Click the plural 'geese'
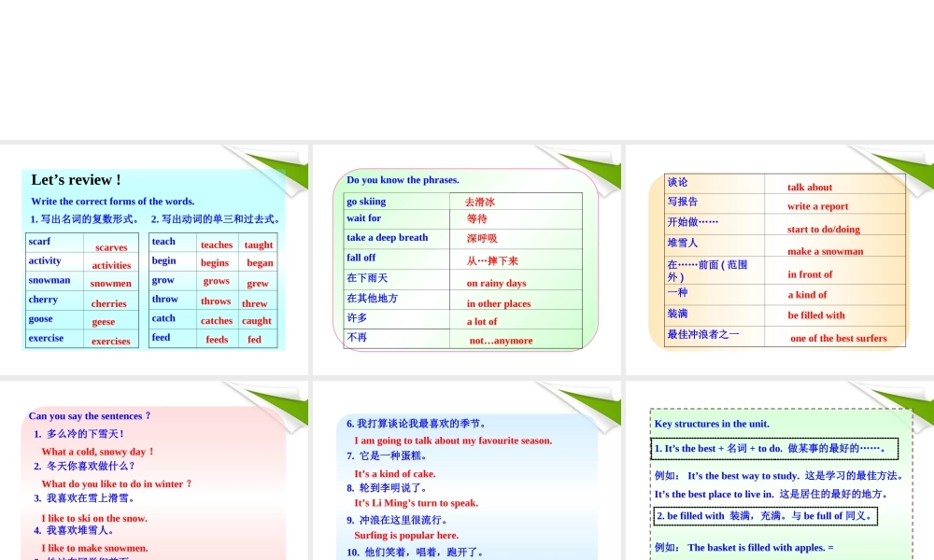Screen dimensions: 934x560 [x=104, y=322]
